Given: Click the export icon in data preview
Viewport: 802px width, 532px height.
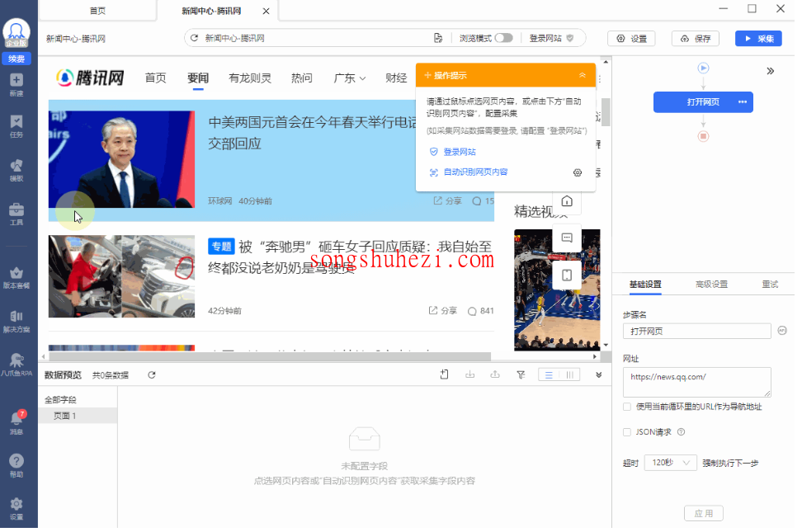Looking at the screenshot, I should (x=494, y=374).
